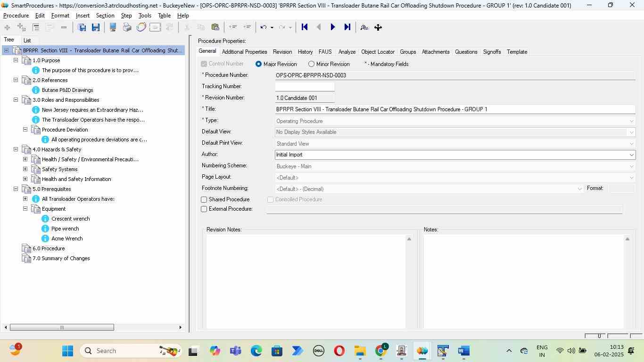Click Revision Notes scroll up arrow
The image size is (644, 362).
pyautogui.click(x=409, y=239)
